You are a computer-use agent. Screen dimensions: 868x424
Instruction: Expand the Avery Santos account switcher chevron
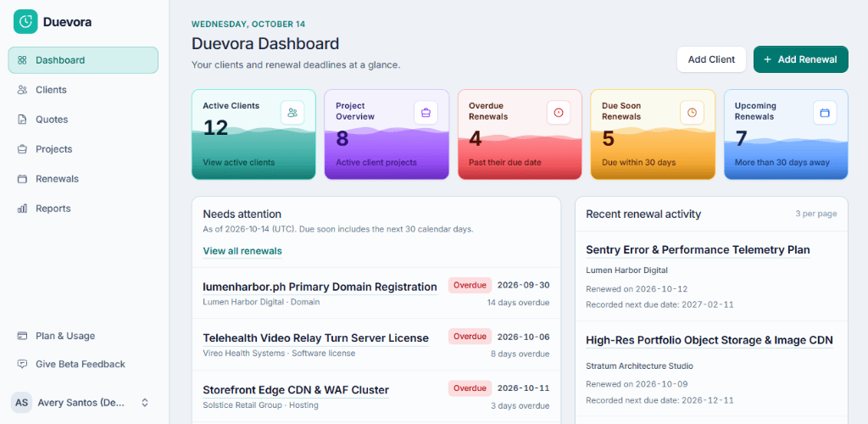click(x=145, y=403)
